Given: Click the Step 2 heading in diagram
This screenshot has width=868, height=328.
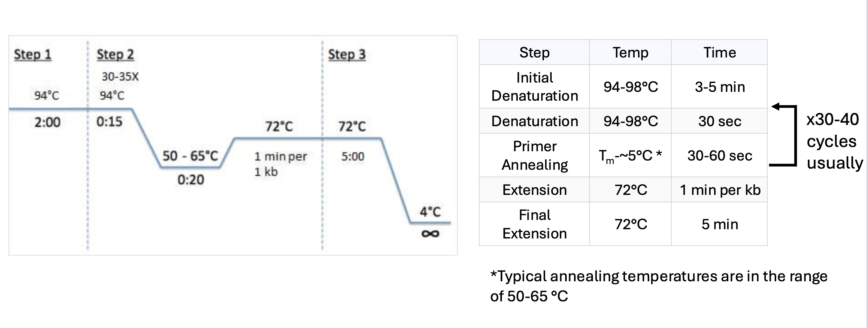Looking at the screenshot, I should pos(115,54).
